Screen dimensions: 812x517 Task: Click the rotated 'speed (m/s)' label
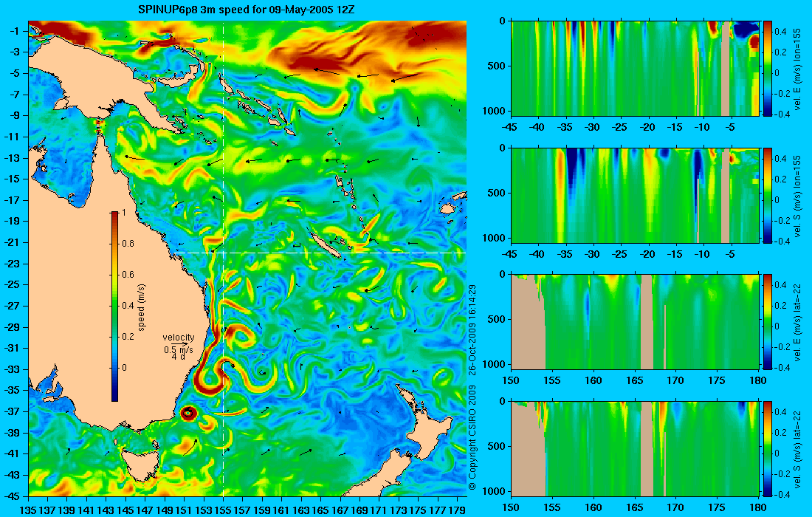(x=142, y=307)
